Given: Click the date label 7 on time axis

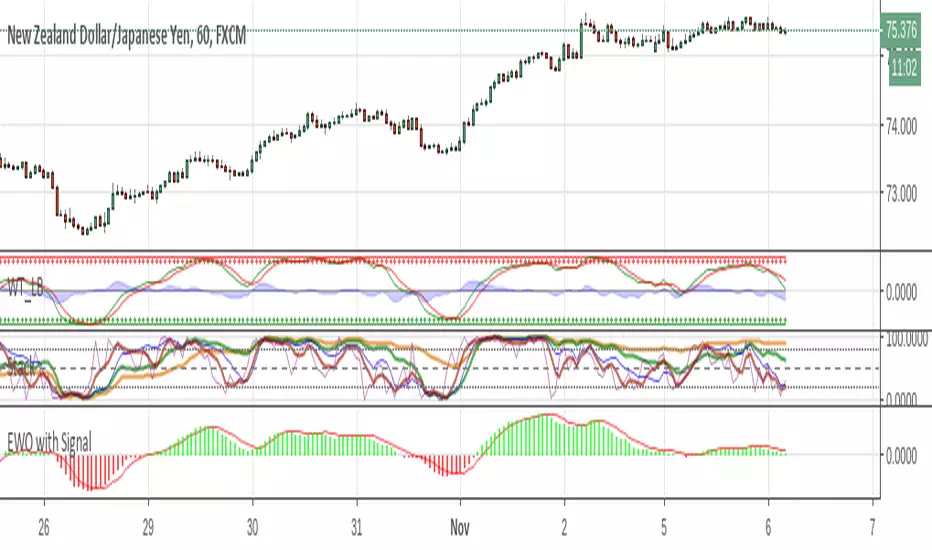Looking at the screenshot, I should point(872,527).
